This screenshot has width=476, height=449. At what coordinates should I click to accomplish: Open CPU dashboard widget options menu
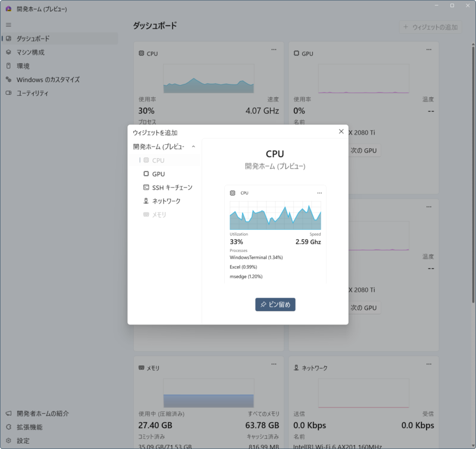pos(274,49)
